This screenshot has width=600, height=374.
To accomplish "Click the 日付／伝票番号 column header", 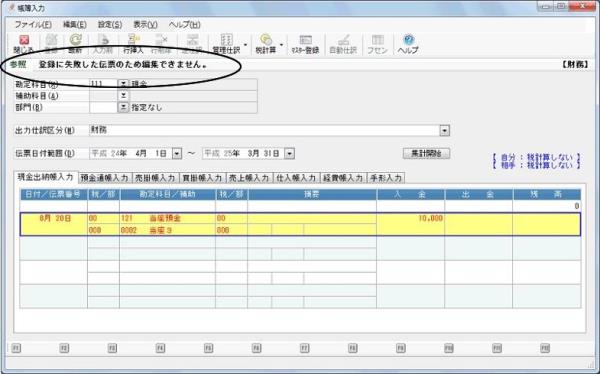I will 54,194.
